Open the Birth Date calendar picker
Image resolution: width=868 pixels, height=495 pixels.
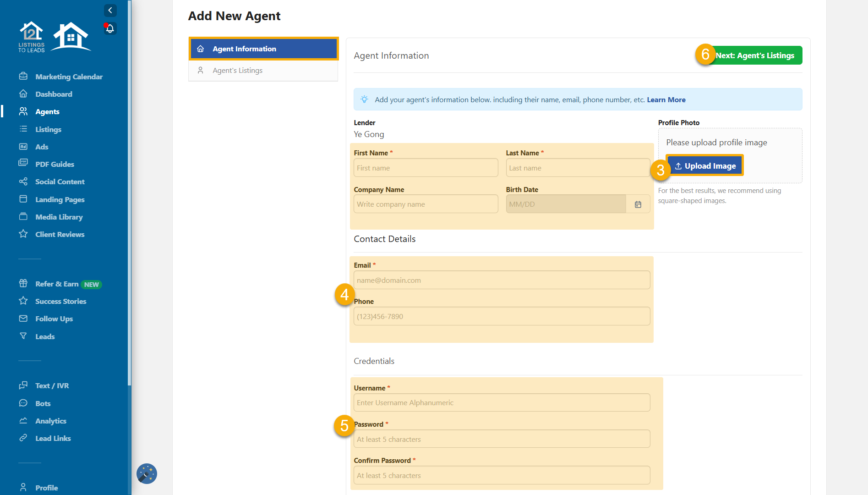click(638, 204)
